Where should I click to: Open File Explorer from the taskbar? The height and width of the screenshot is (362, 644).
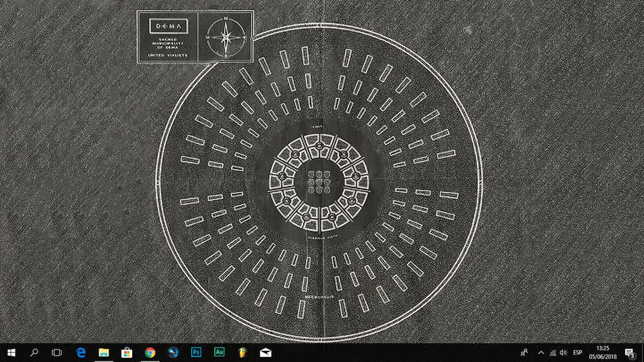(104, 353)
